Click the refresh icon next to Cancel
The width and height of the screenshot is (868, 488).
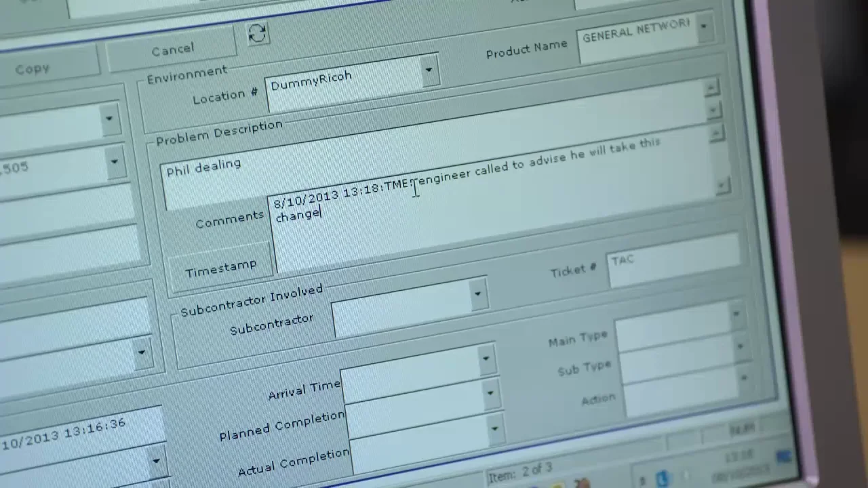point(257,34)
